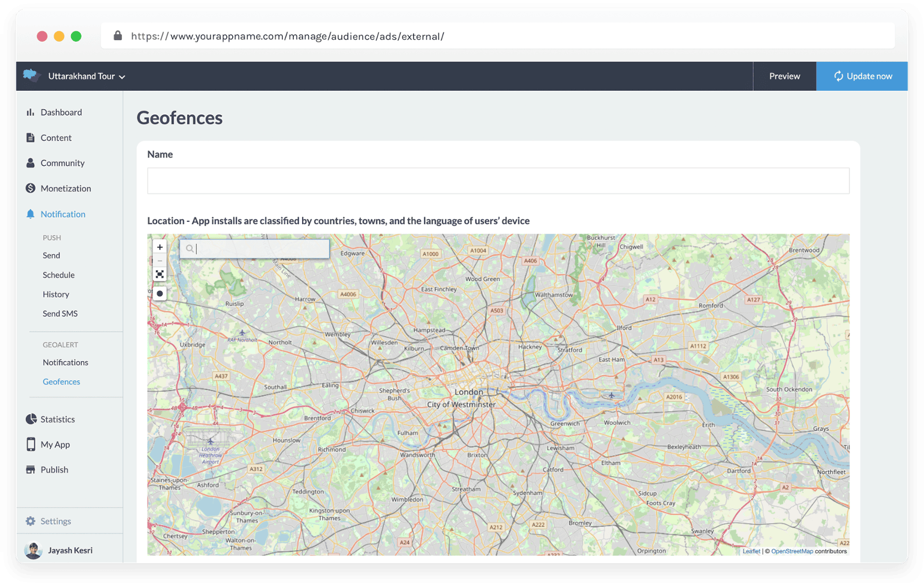The height and width of the screenshot is (586, 924).
Task: Toggle fullscreen map view icon
Action: coord(160,275)
